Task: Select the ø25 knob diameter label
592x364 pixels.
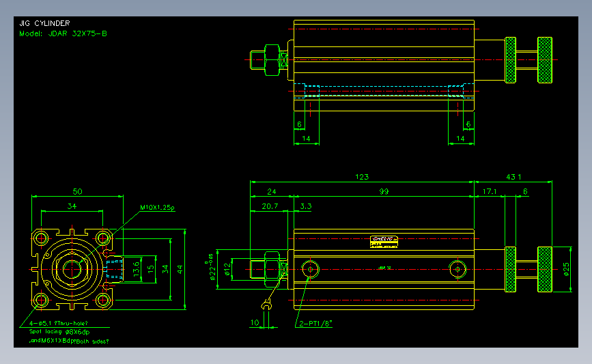Action: (566, 269)
